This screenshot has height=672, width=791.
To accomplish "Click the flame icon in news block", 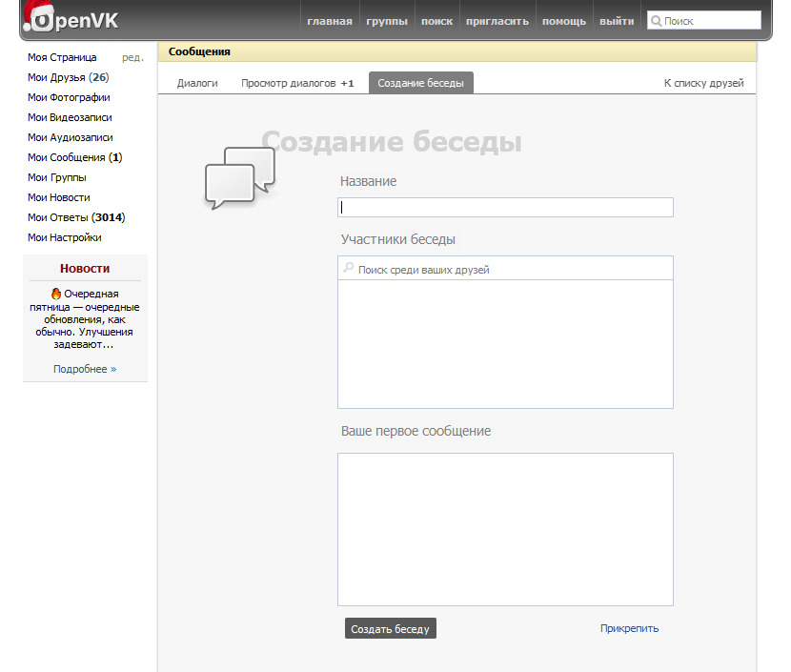I will [56, 294].
